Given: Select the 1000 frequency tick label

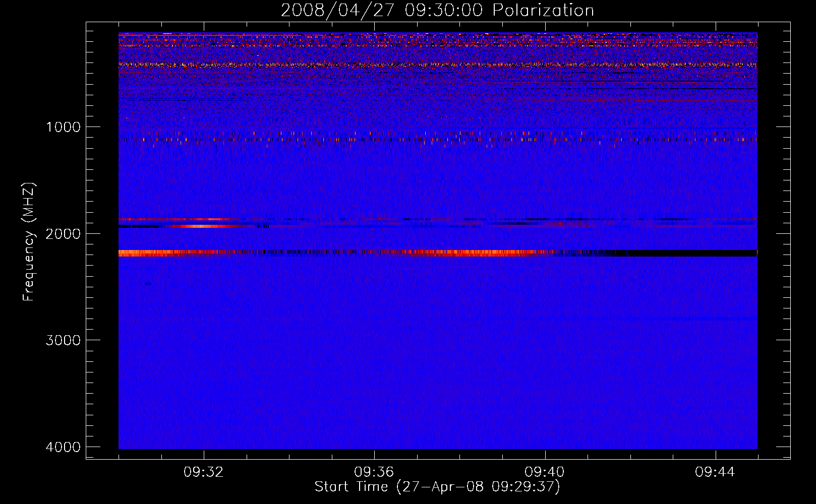Looking at the screenshot, I should 63,127.
